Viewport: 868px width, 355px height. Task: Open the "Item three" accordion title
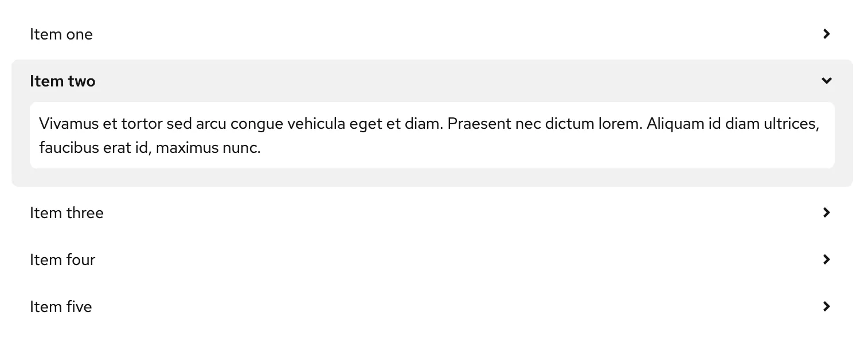(67, 213)
